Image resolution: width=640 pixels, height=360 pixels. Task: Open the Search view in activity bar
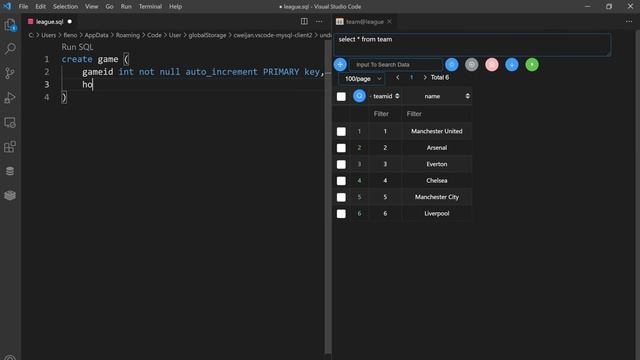(x=10, y=49)
